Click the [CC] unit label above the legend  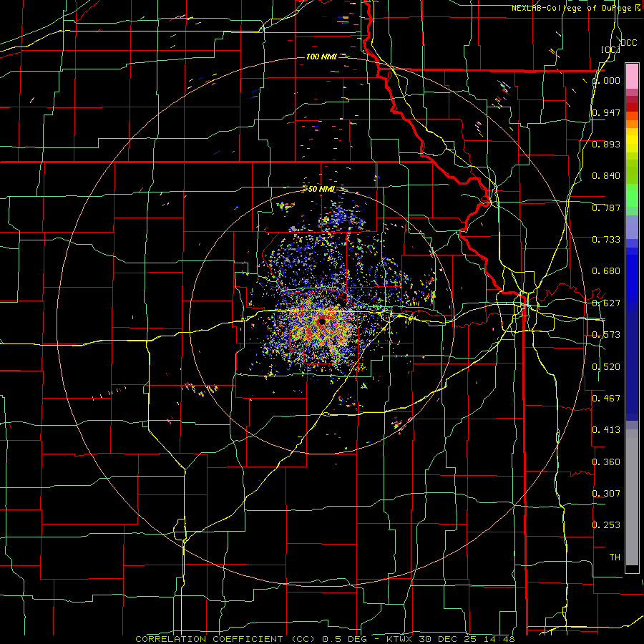(610, 49)
